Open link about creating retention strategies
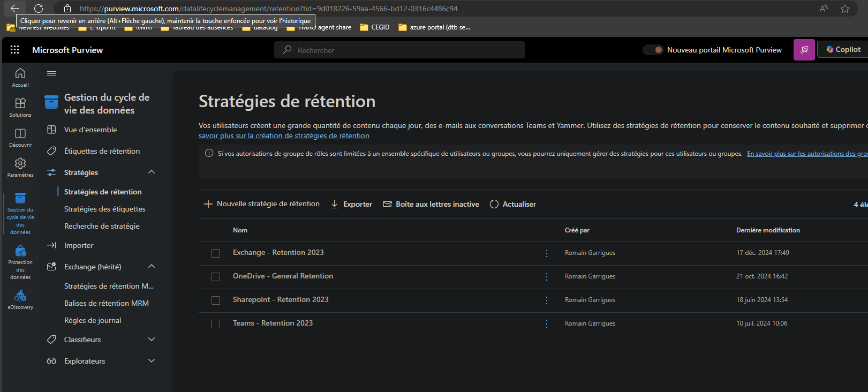Screen dimensions: 868x392 click(284, 135)
